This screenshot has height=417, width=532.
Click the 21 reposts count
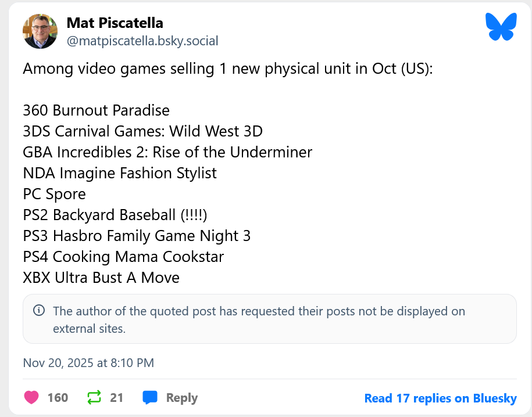click(116, 398)
